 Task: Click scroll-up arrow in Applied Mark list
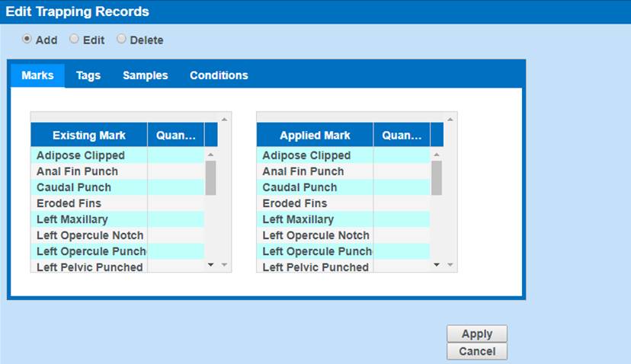tap(437, 155)
